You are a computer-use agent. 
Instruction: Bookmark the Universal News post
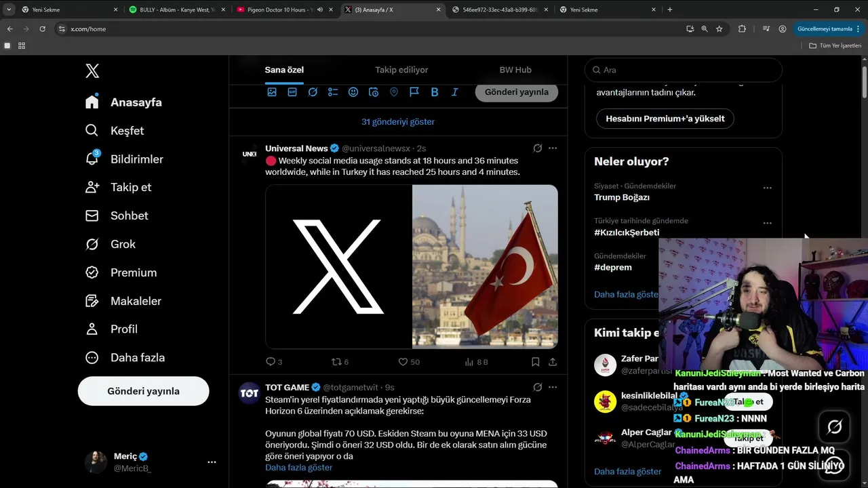coord(536,362)
